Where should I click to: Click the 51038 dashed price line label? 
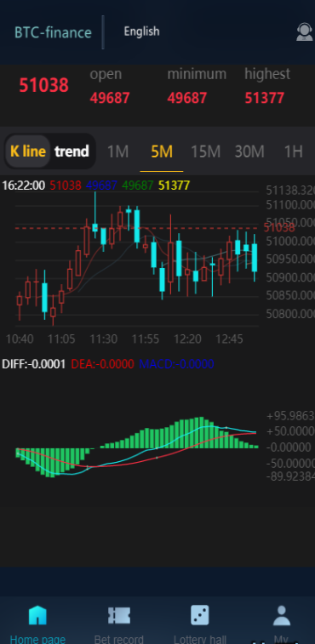279,227
